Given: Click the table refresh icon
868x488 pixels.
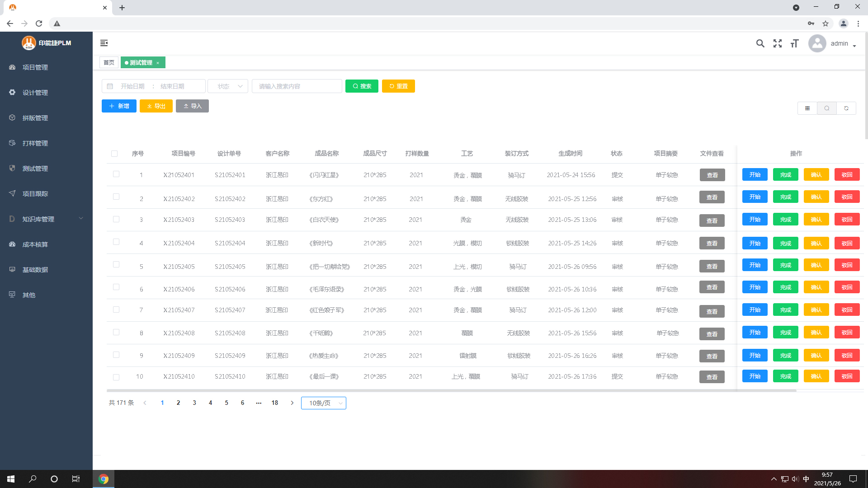Looking at the screenshot, I should pyautogui.click(x=846, y=108).
